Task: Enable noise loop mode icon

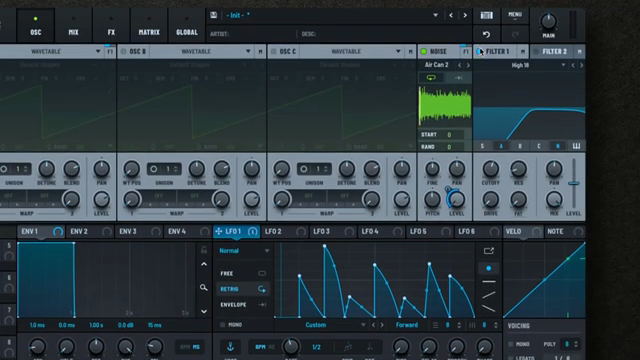Action: pos(431,78)
